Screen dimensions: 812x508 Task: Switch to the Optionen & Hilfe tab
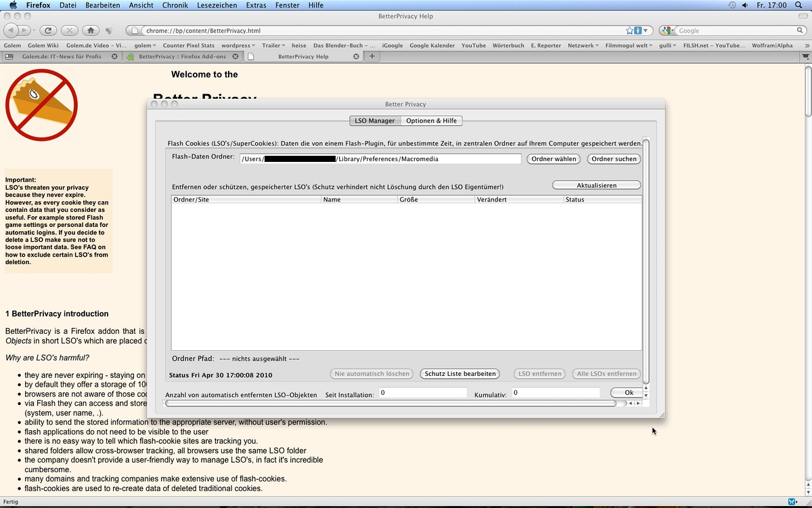pos(431,121)
